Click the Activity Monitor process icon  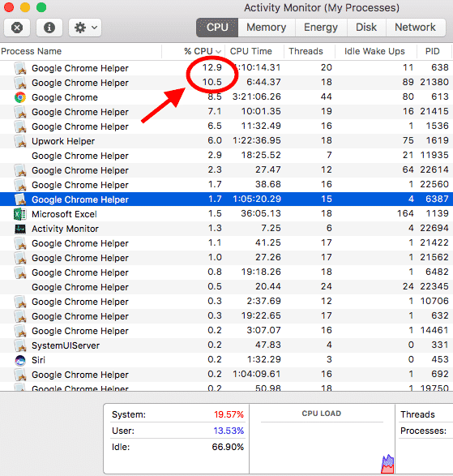click(20, 229)
